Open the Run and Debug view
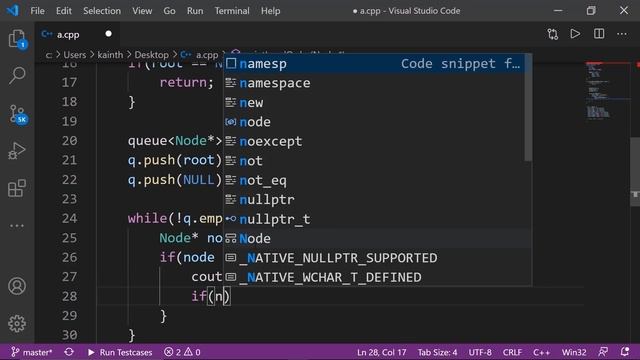Screen dimensions: 640x360 [17, 151]
